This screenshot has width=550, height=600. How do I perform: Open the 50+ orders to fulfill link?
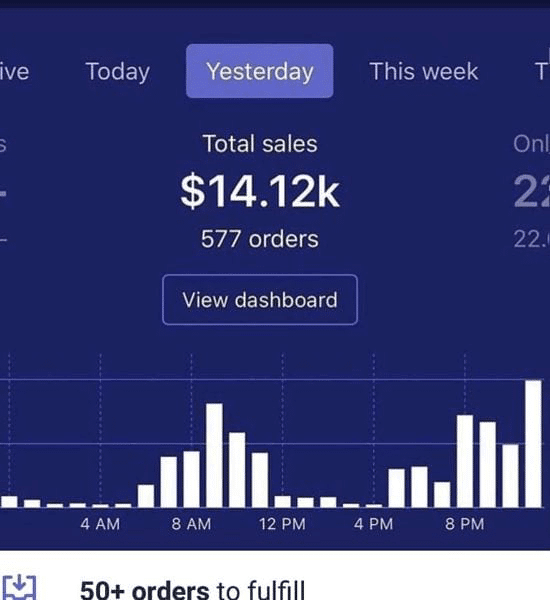tap(193, 590)
